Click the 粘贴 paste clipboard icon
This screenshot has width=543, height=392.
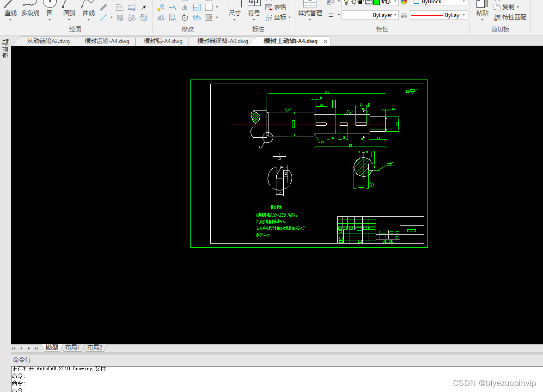(x=482, y=4)
